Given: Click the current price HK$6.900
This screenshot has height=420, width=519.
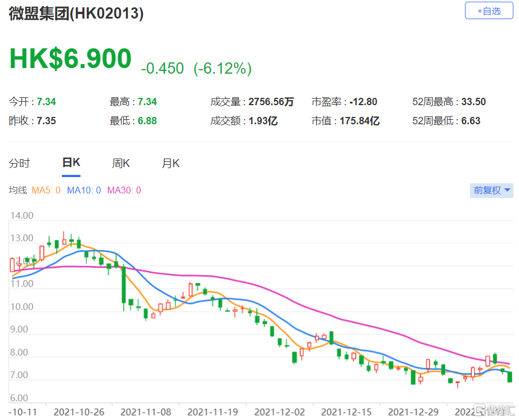Looking at the screenshot, I should pyautogui.click(x=70, y=58).
